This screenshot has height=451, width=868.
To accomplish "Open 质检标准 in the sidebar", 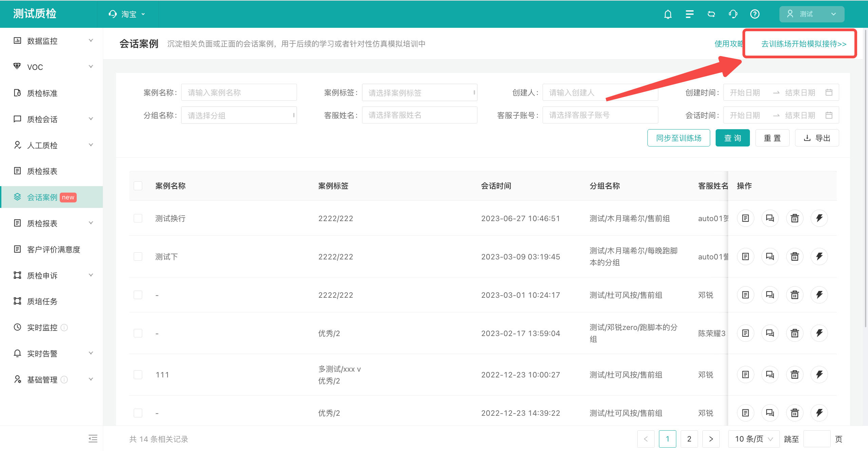I will 52,93.
